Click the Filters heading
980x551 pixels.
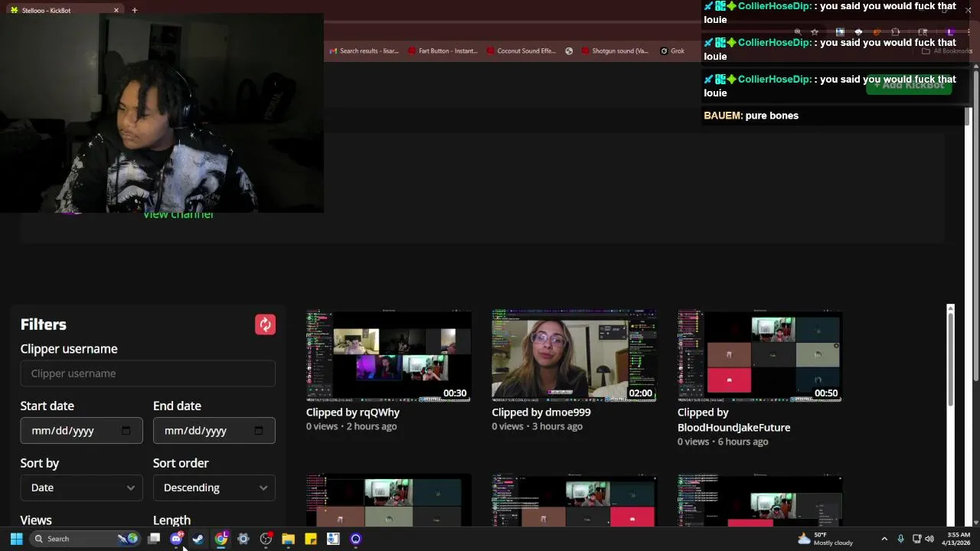(44, 324)
